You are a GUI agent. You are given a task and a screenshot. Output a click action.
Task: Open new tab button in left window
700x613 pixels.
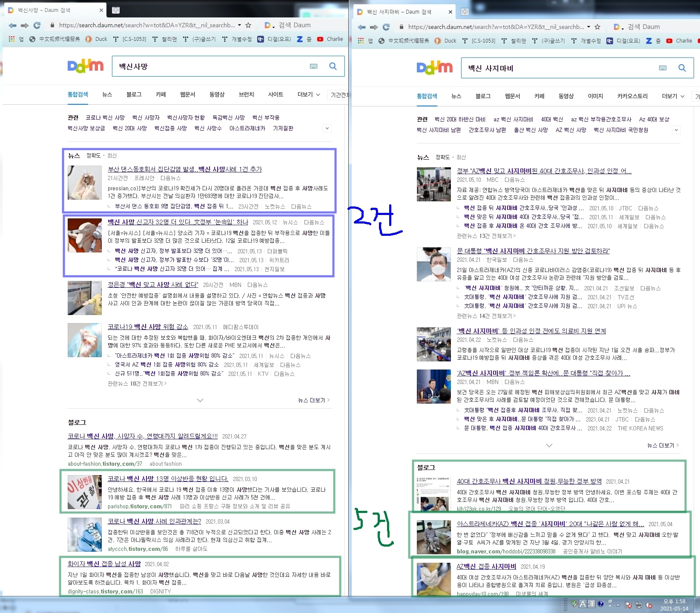(116, 10)
